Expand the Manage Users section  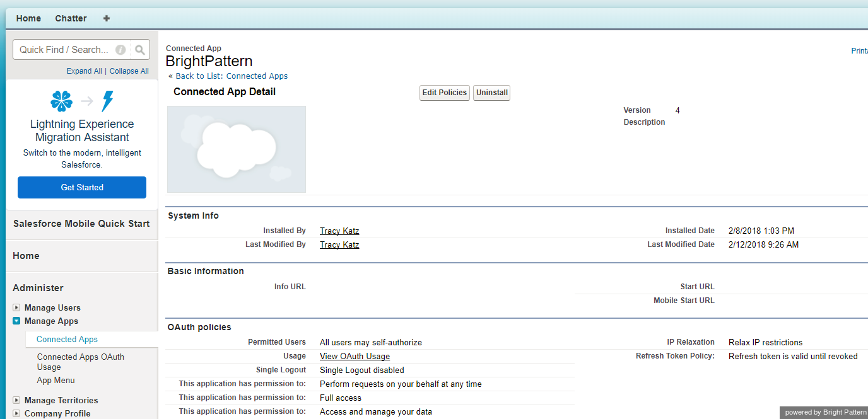point(16,307)
